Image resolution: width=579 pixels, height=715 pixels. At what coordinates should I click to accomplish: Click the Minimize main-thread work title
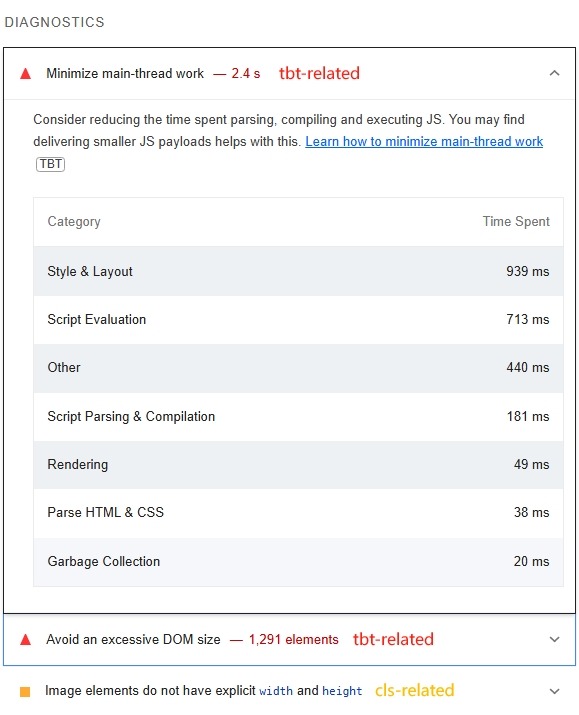[x=125, y=73]
